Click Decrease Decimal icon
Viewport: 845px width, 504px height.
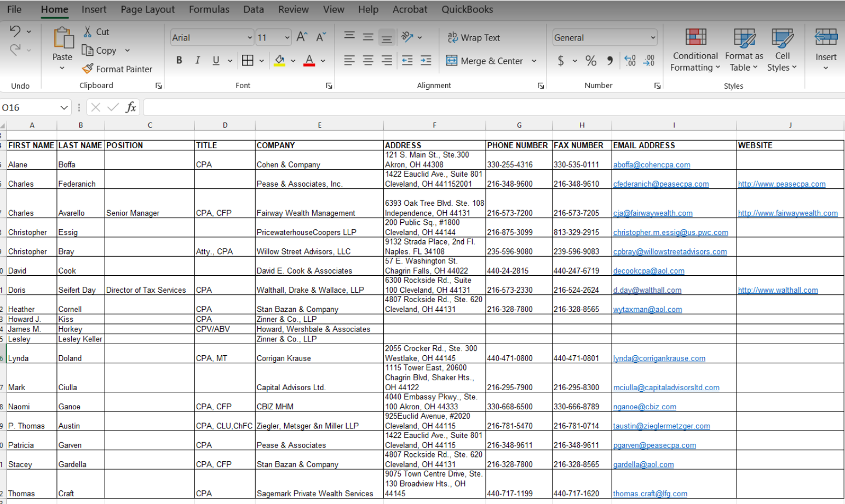coord(649,60)
